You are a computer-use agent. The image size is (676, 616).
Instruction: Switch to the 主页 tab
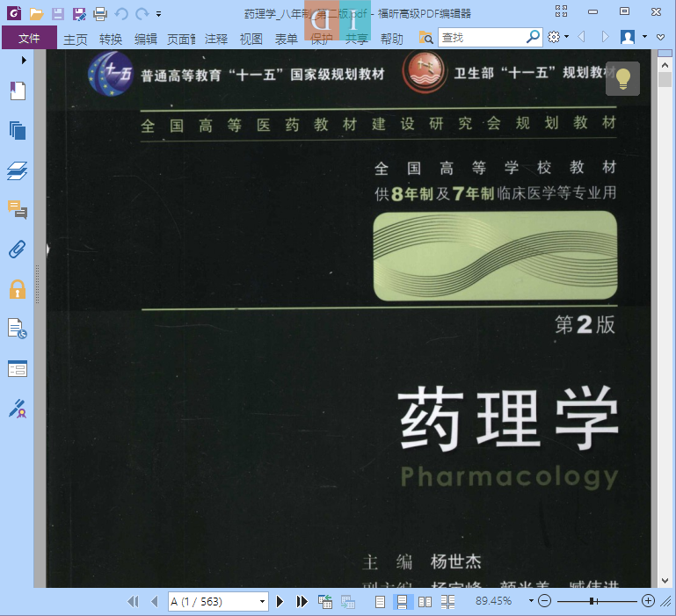[x=76, y=40]
